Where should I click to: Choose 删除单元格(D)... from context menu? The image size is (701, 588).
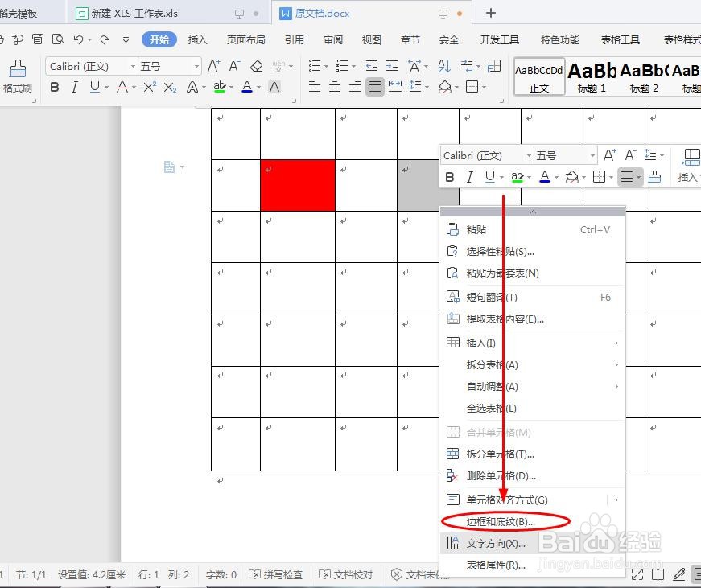click(x=532, y=476)
